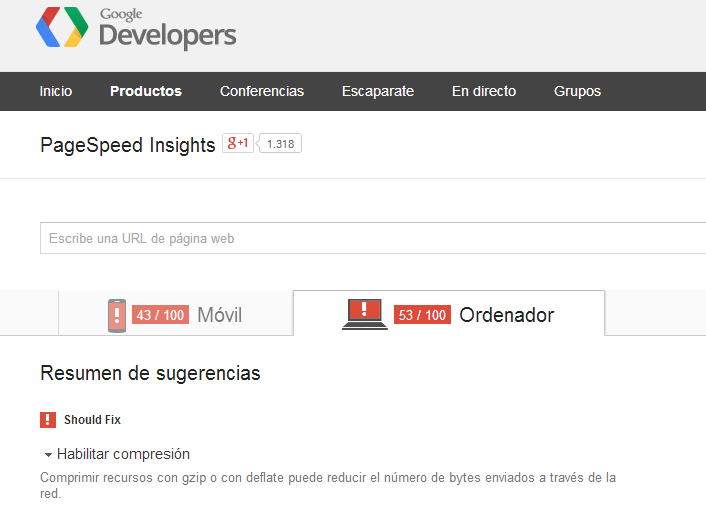This screenshot has height=510, width=706.
Task: Open Grupos in the navigation bar
Action: (577, 91)
